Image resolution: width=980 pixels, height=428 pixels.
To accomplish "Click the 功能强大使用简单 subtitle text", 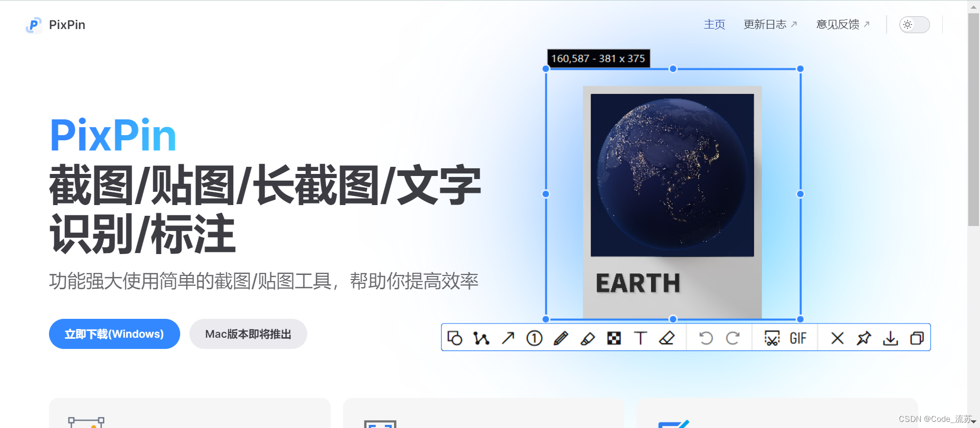I will [x=263, y=281].
